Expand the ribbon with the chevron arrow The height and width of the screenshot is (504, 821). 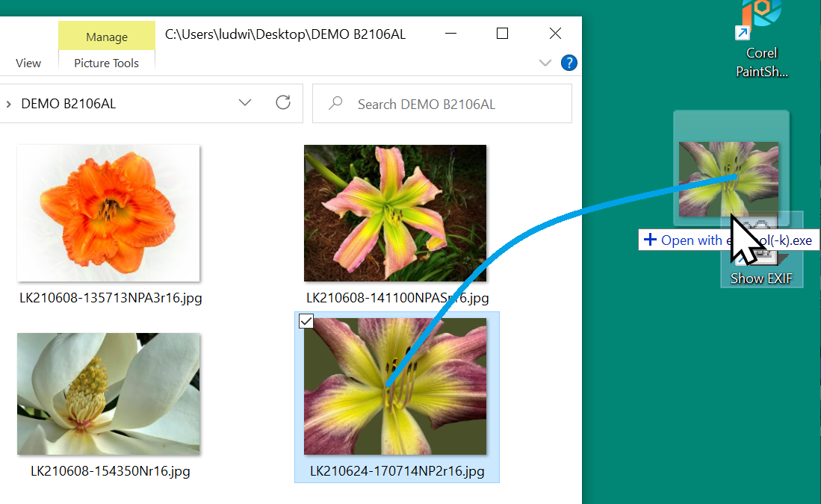point(545,63)
